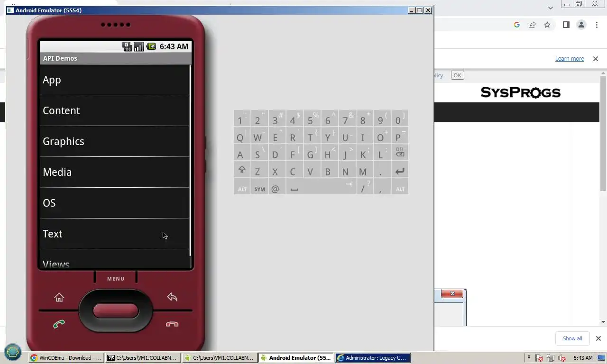Click the Google icon in address bar
Image resolution: width=607 pixels, height=364 pixels.
click(x=517, y=25)
